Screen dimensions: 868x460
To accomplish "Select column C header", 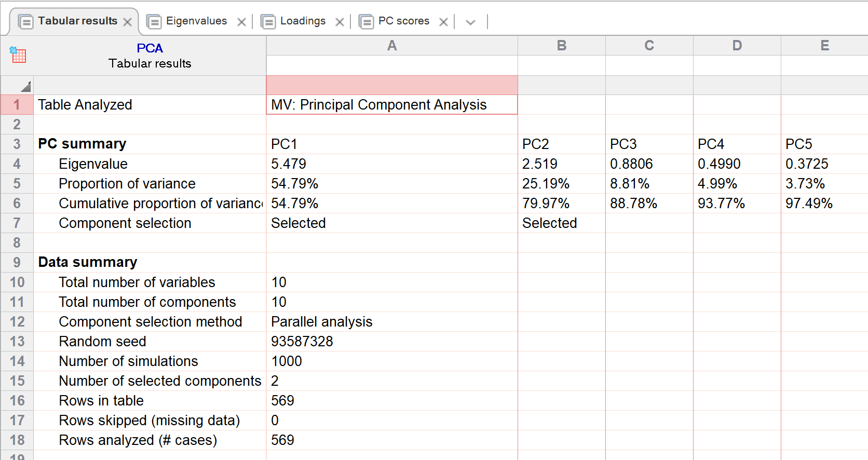I will 649,46.
